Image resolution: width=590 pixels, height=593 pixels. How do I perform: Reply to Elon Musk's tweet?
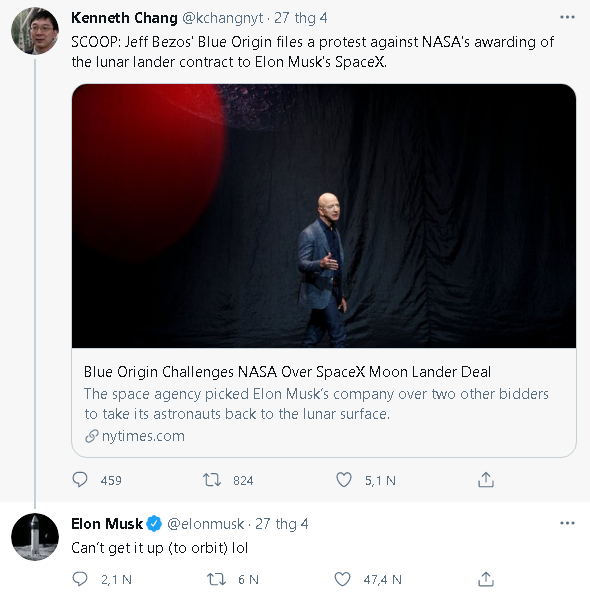click(80, 579)
